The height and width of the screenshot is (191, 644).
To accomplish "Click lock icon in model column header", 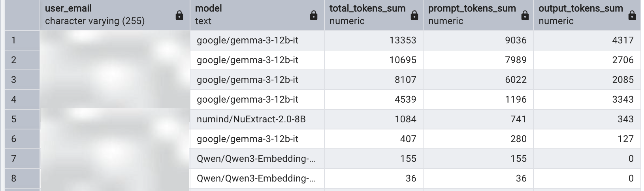I will pos(314,15).
